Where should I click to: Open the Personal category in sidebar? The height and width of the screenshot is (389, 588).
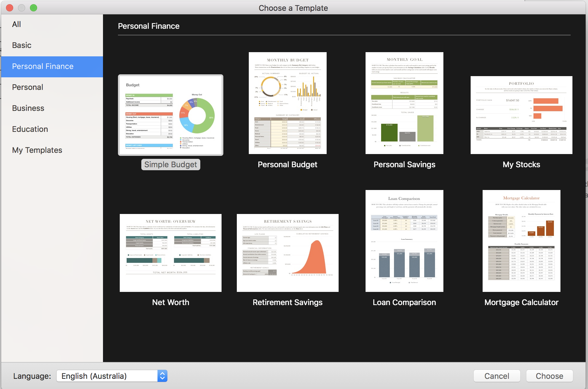tap(28, 87)
